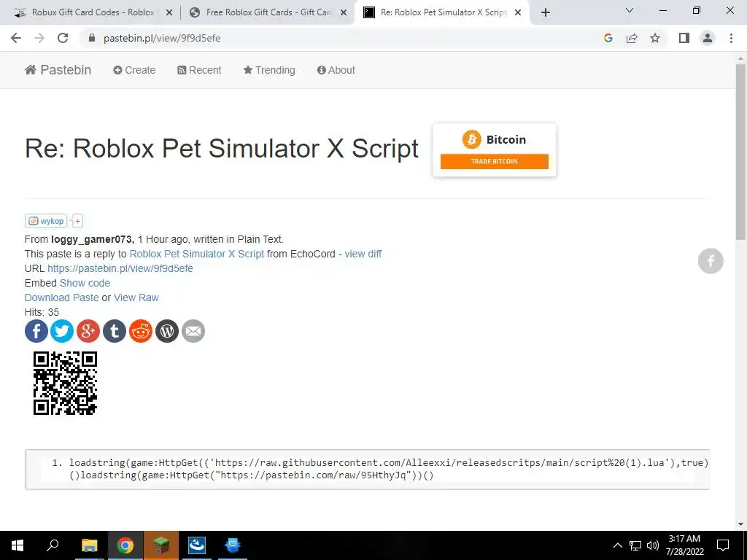Open the taskbar clock and date
The width and height of the screenshot is (747, 560).
(684, 545)
